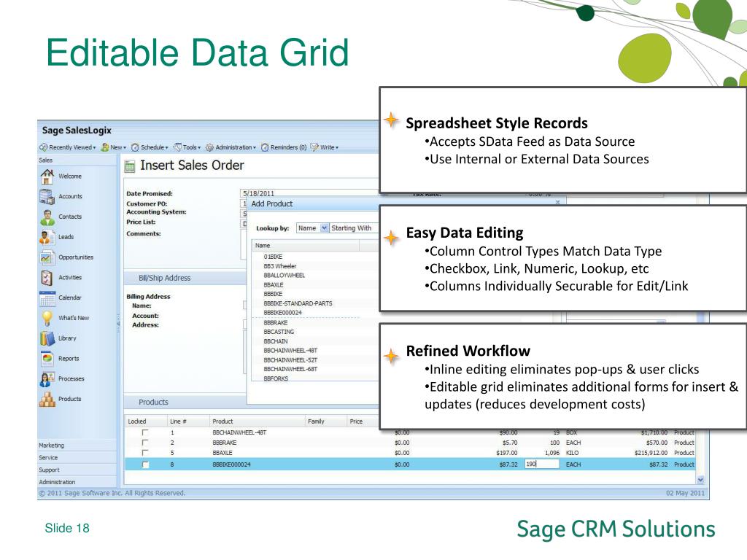Select 01BIKE in the product list
747x560 pixels.
point(273,257)
